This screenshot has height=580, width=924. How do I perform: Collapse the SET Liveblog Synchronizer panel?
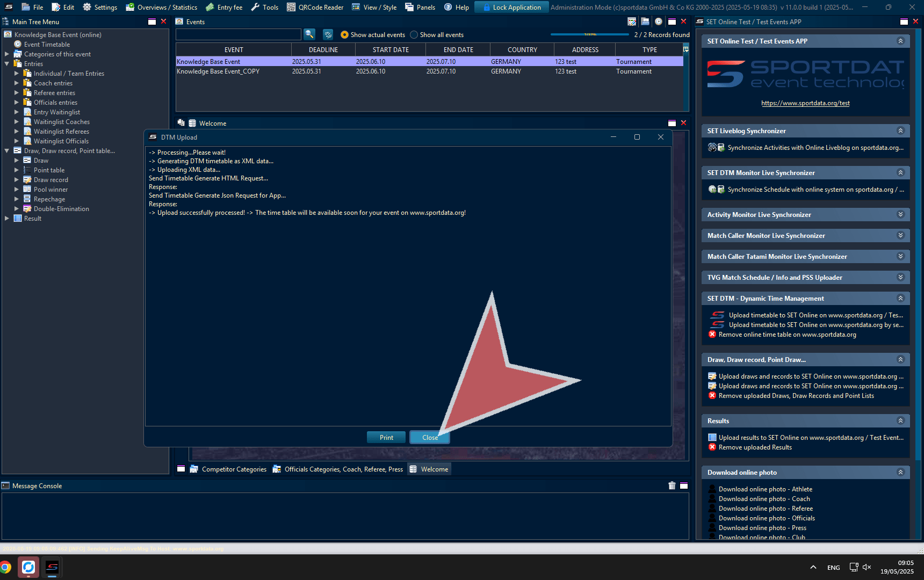pos(900,130)
